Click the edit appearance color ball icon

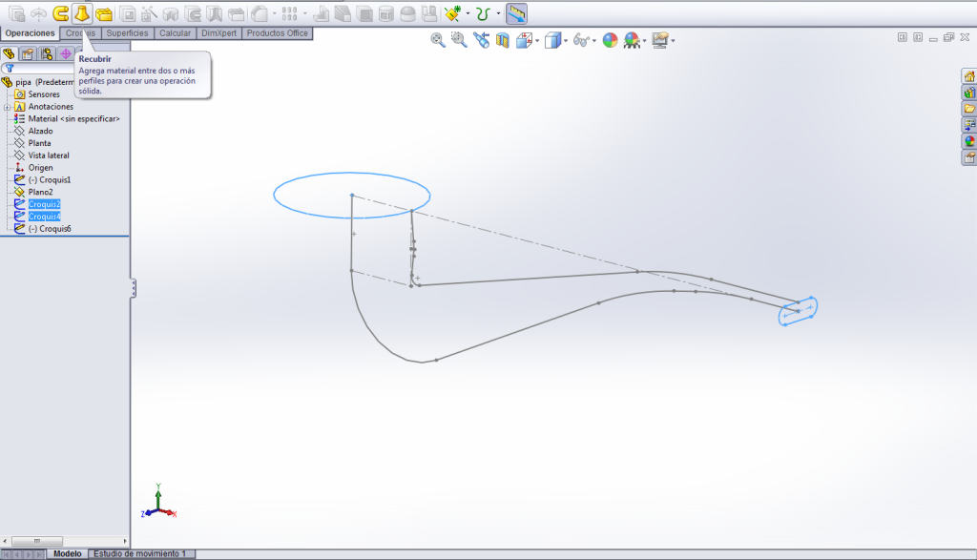(610, 40)
